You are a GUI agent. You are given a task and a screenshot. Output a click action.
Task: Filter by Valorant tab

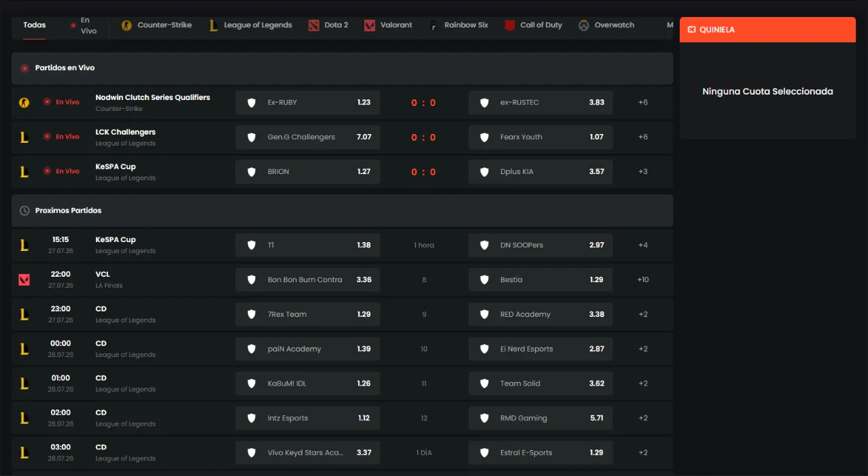(388, 25)
